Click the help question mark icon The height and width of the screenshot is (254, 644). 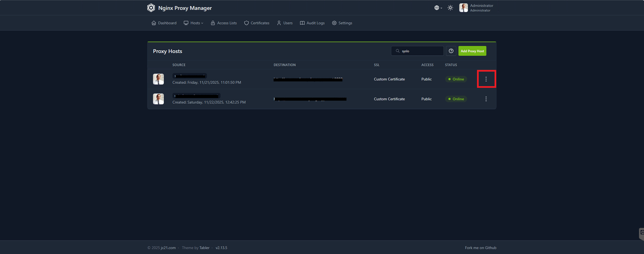[x=451, y=51]
